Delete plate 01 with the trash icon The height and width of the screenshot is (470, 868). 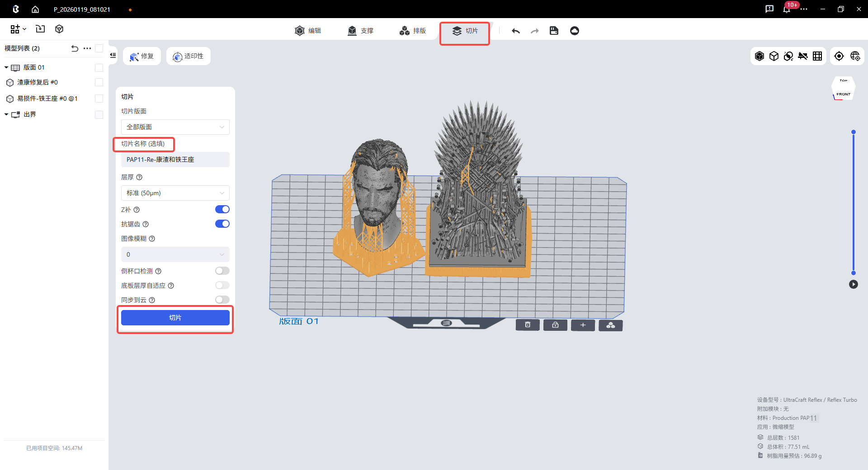pos(528,325)
